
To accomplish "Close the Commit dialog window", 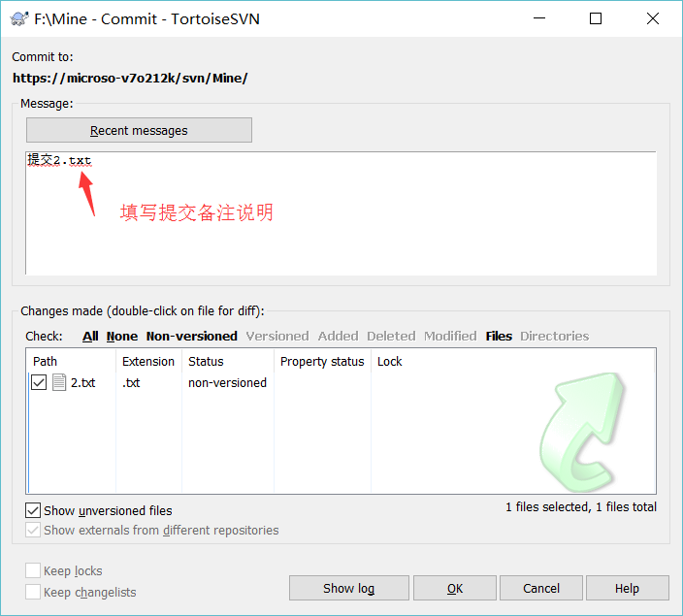I will tap(653, 18).
